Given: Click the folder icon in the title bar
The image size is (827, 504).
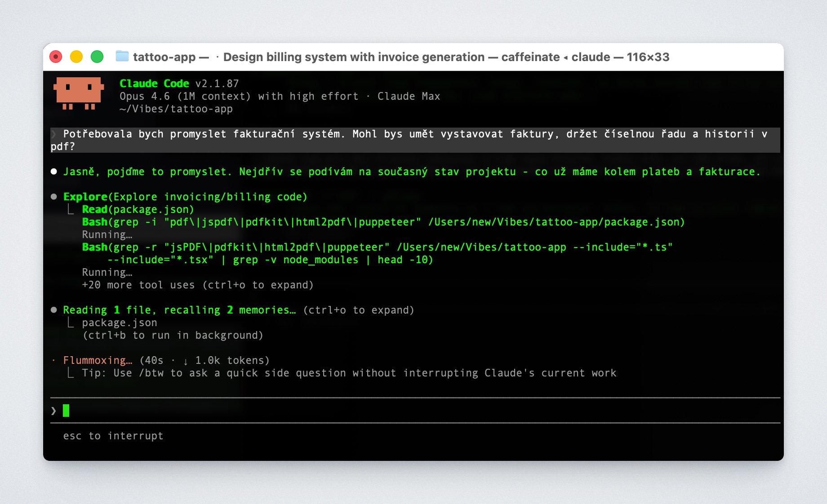Looking at the screenshot, I should coord(122,57).
